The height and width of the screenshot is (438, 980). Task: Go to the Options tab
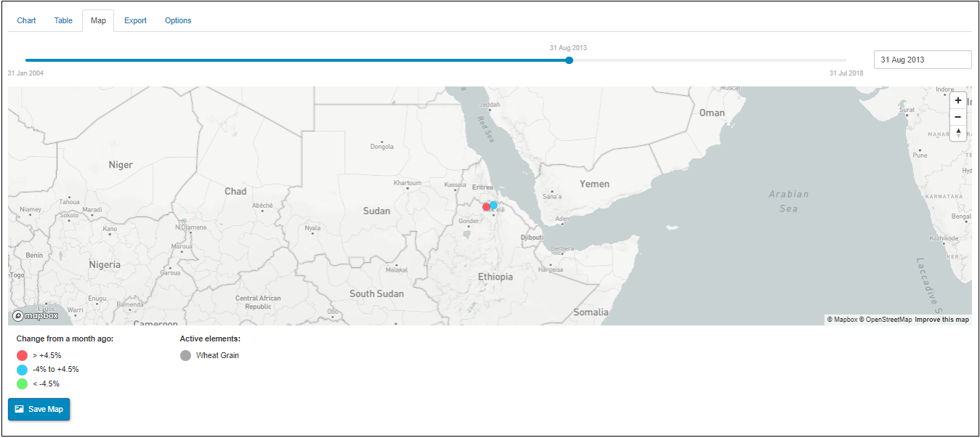click(x=178, y=20)
